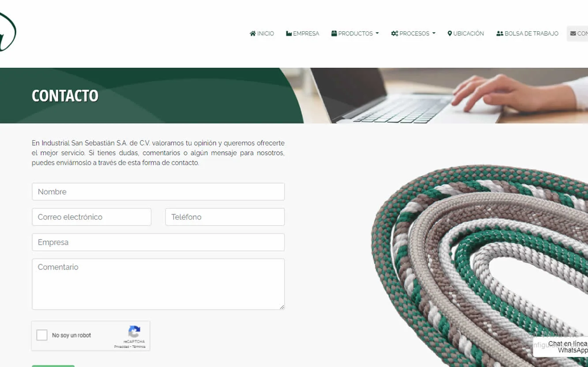Click the map pin icon beside UBICACIÓN
Screen dimensions: 588x367
449,34
